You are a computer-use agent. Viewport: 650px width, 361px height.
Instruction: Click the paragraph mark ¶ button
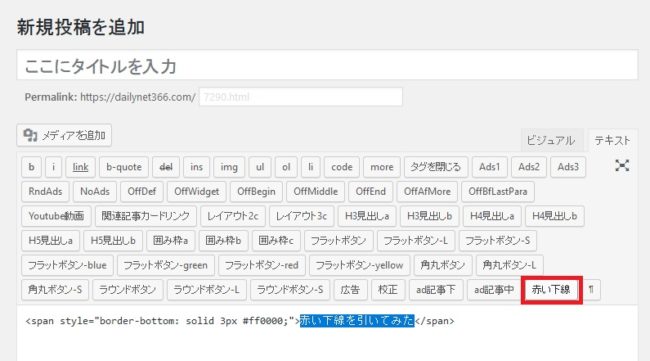coord(591,289)
